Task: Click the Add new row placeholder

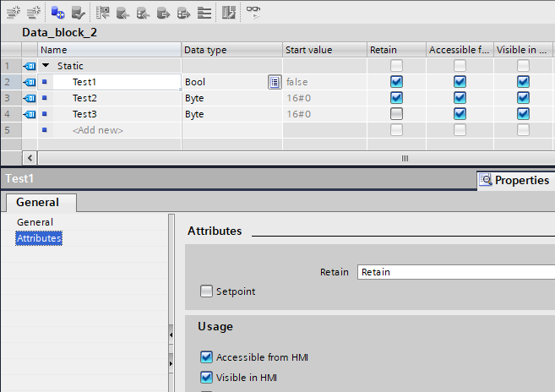Action: pyautogui.click(x=98, y=130)
